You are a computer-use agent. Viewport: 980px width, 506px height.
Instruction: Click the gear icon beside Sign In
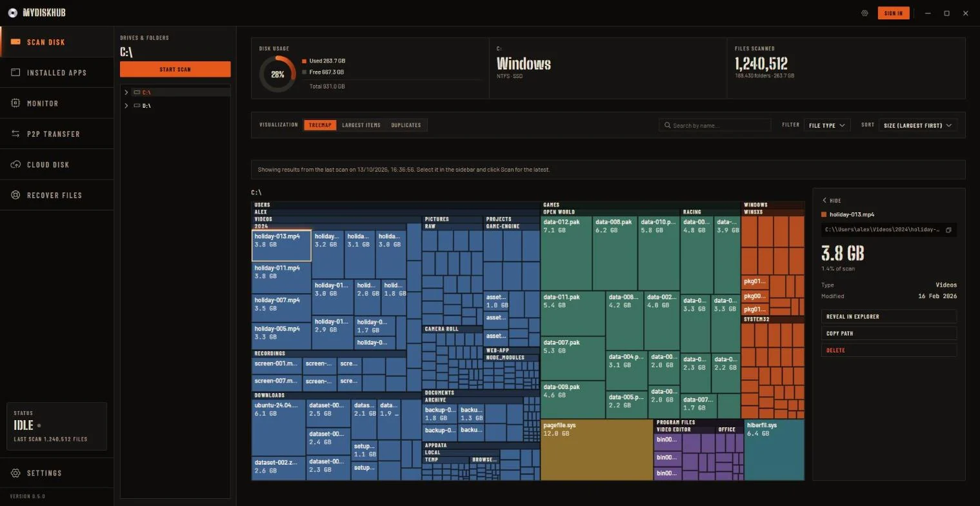[865, 13]
